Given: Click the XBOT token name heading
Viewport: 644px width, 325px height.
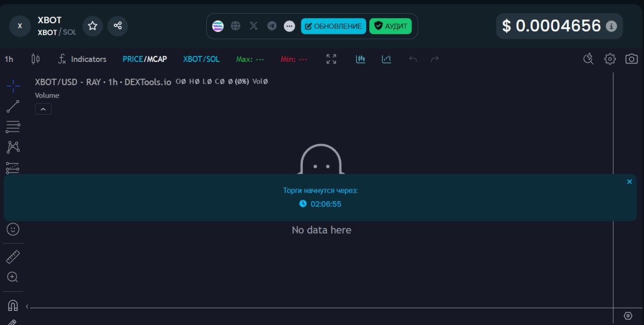Looking at the screenshot, I should (x=50, y=20).
